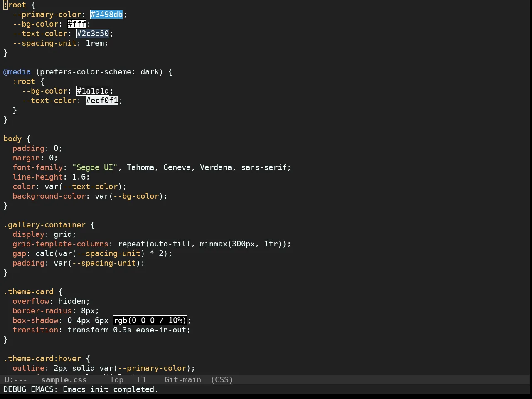Click the L1 line number indicator
532x399 pixels.
pyautogui.click(x=142, y=380)
